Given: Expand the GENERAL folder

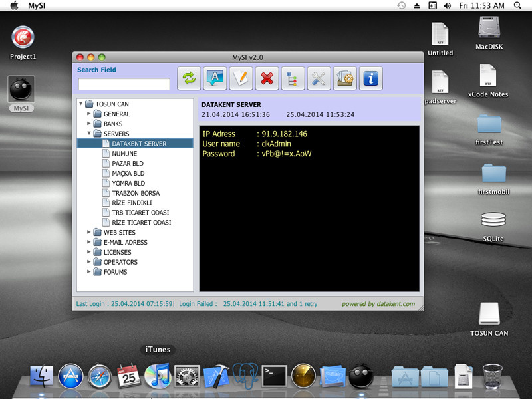Looking at the screenshot, I should [x=89, y=114].
